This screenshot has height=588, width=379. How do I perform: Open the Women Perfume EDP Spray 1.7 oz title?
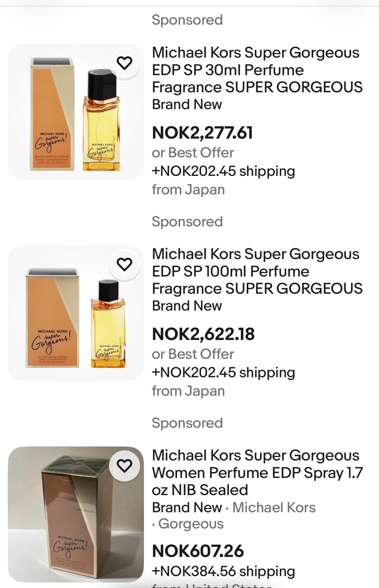click(x=257, y=472)
